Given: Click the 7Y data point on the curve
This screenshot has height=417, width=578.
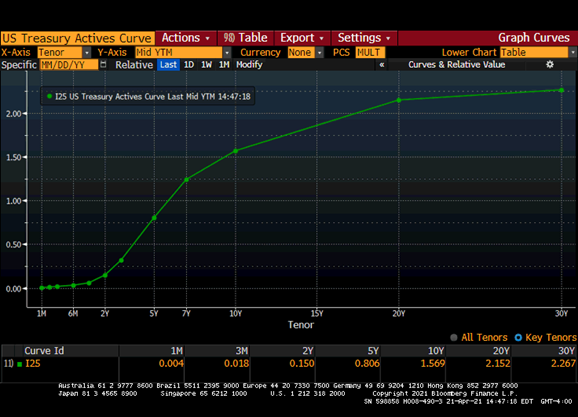Looking at the screenshot, I should coord(187,180).
